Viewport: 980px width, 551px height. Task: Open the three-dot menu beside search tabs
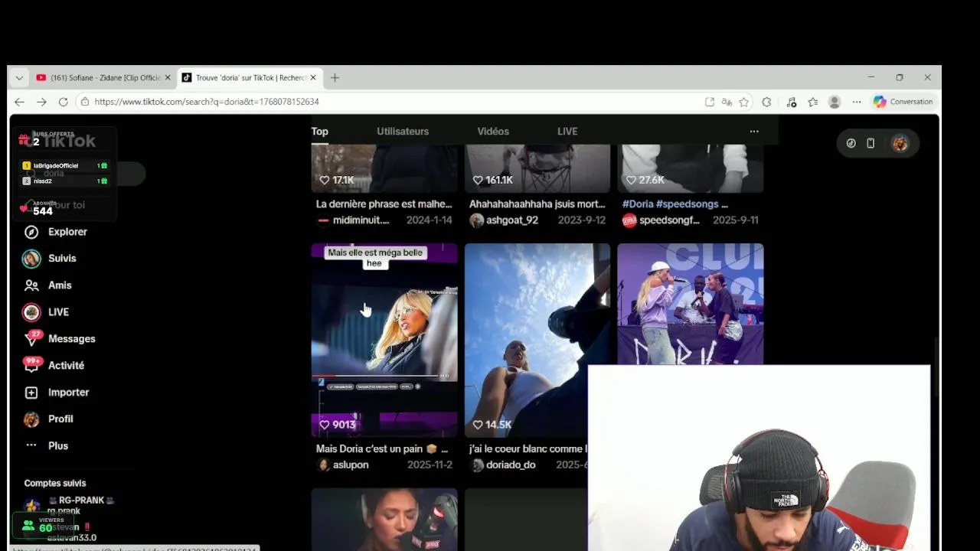click(x=754, y=132)
